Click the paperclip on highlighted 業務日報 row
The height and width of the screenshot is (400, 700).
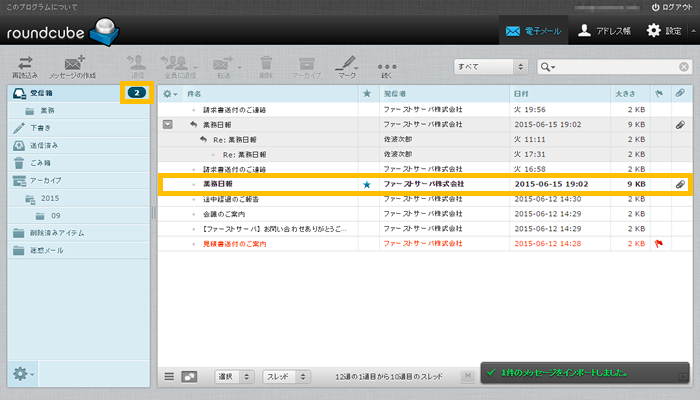[679, 185]
